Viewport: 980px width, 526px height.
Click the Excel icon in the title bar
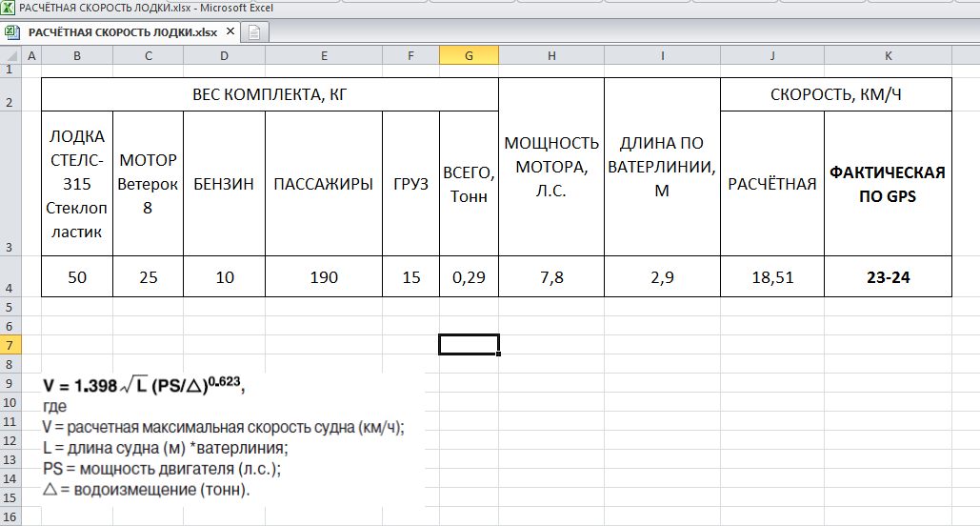(9, 8)
